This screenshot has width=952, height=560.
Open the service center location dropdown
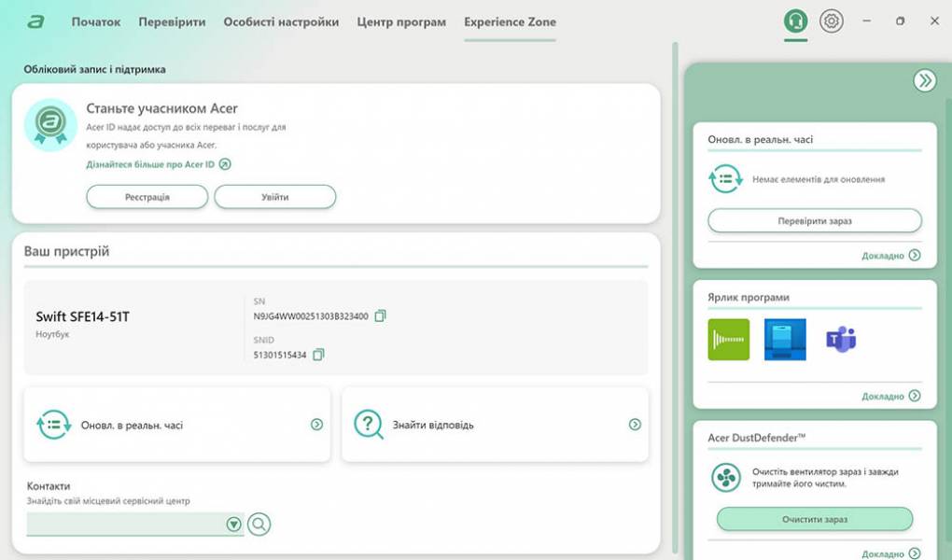[x=233, y=525]
